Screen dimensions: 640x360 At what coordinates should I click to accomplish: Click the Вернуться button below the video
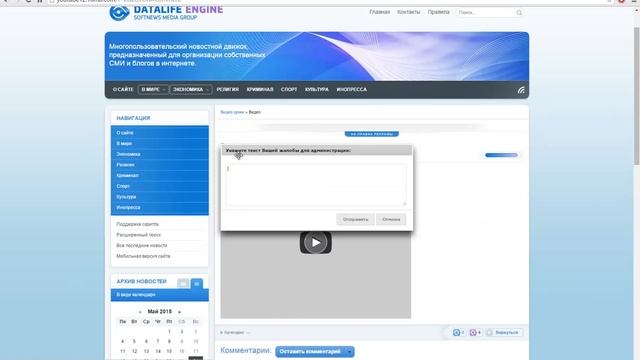503,333
